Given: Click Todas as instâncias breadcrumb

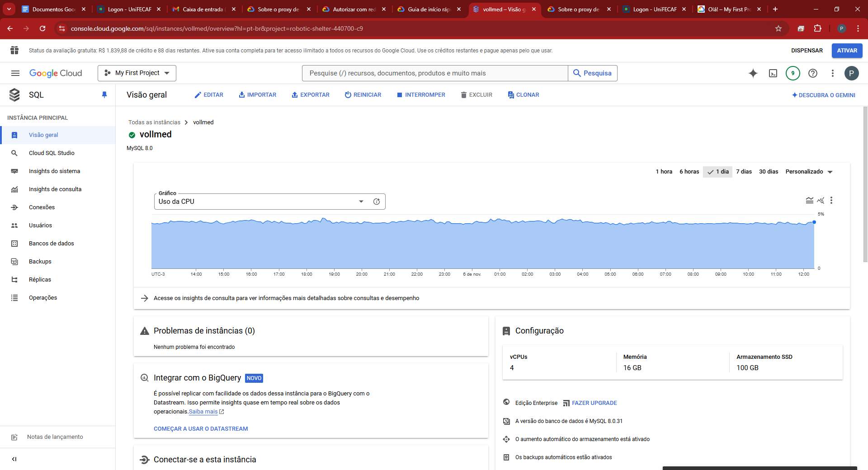Looking at the screenshot, I should click(x=154, y=122).
